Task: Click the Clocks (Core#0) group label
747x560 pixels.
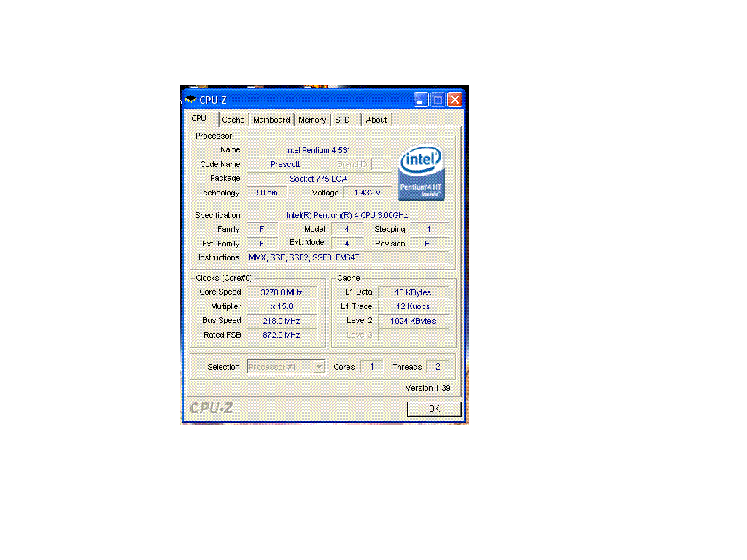Action: coord(224,278)
